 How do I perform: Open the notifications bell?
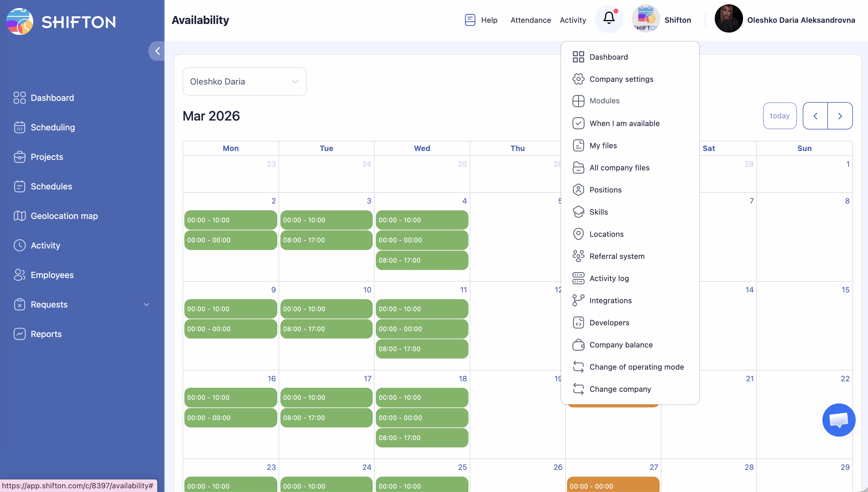609,18
